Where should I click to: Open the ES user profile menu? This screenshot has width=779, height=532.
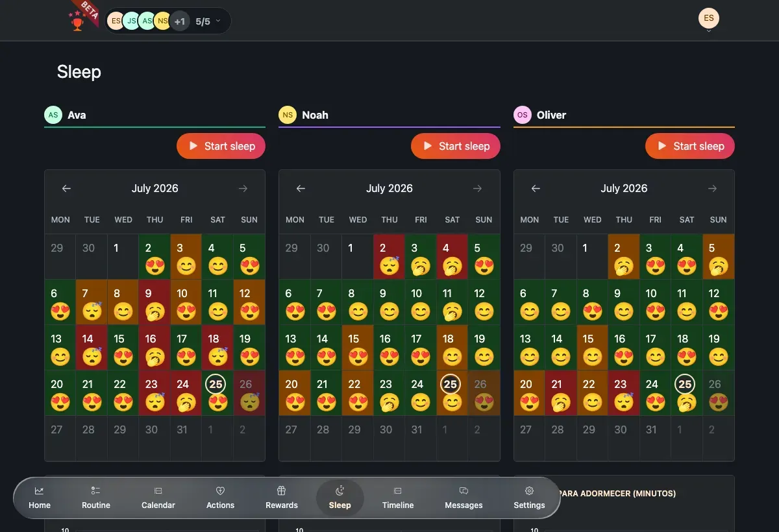[x=709, y=18]
